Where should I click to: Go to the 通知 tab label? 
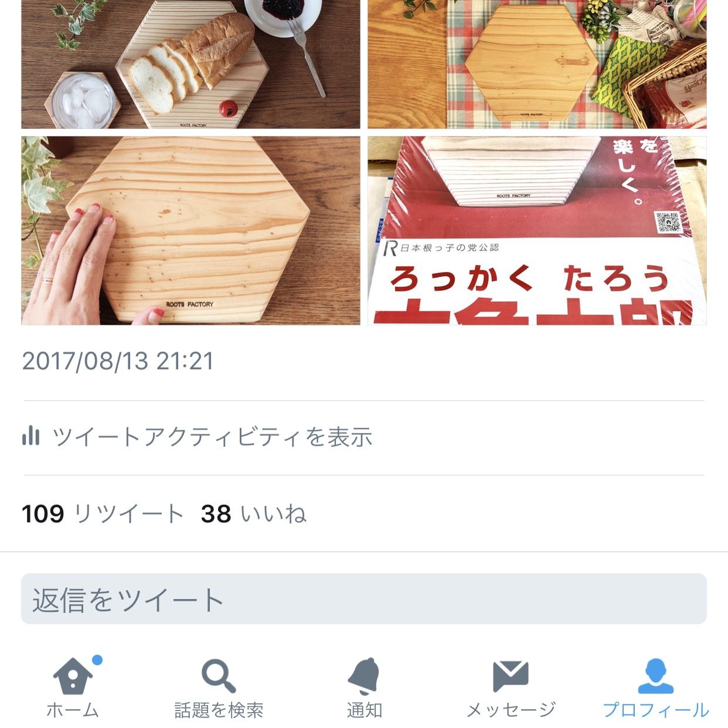tap(364, 710)
